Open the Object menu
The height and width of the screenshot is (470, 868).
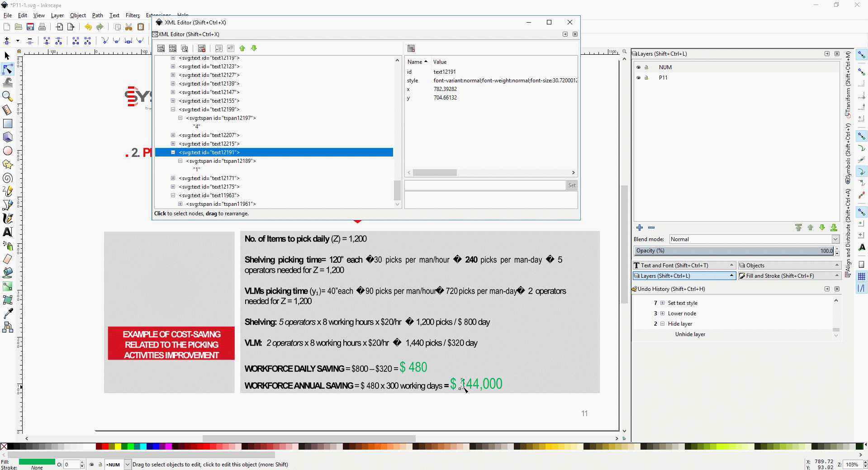click(78, 15)
